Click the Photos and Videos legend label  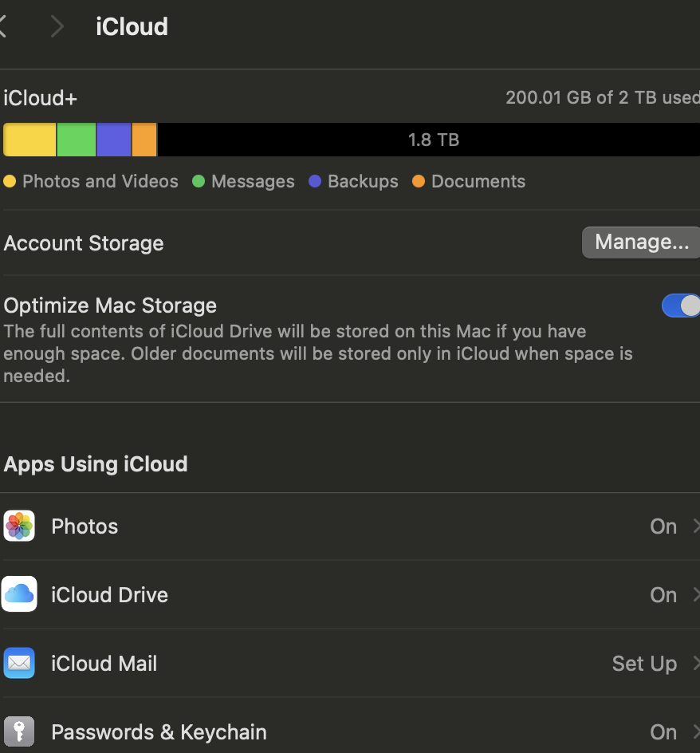[x=100, y=181]
